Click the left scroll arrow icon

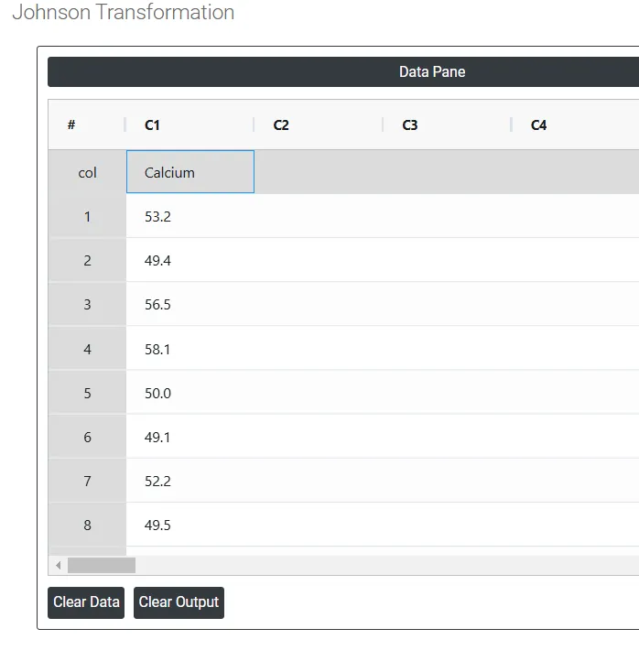(58, 565)
